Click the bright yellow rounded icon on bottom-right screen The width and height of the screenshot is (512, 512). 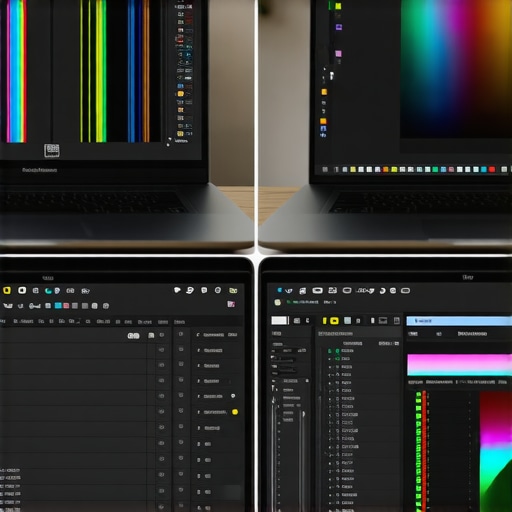pyautogui.click(x=334, y=321)
